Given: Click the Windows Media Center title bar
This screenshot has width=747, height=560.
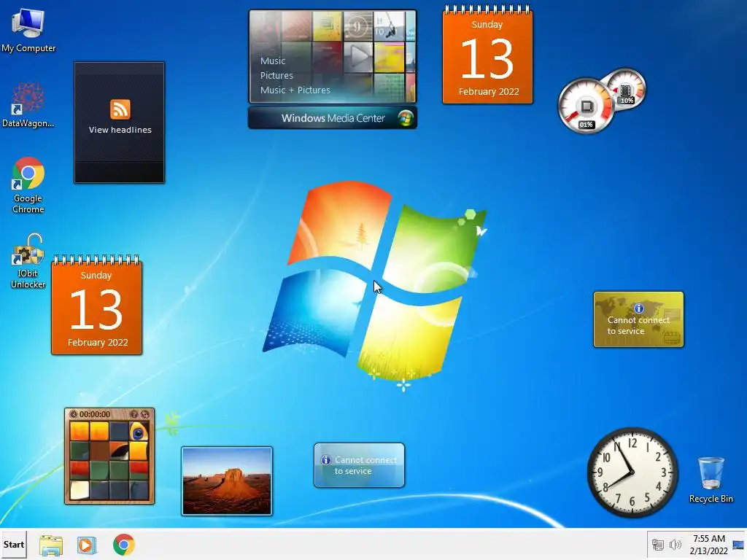Looking at the screenshot, I should (333, 118).
